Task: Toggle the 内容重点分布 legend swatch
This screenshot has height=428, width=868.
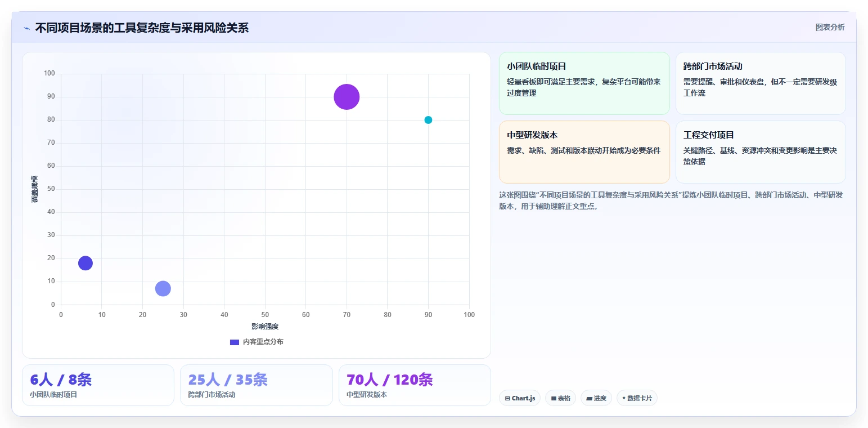Action: [235, 342]
